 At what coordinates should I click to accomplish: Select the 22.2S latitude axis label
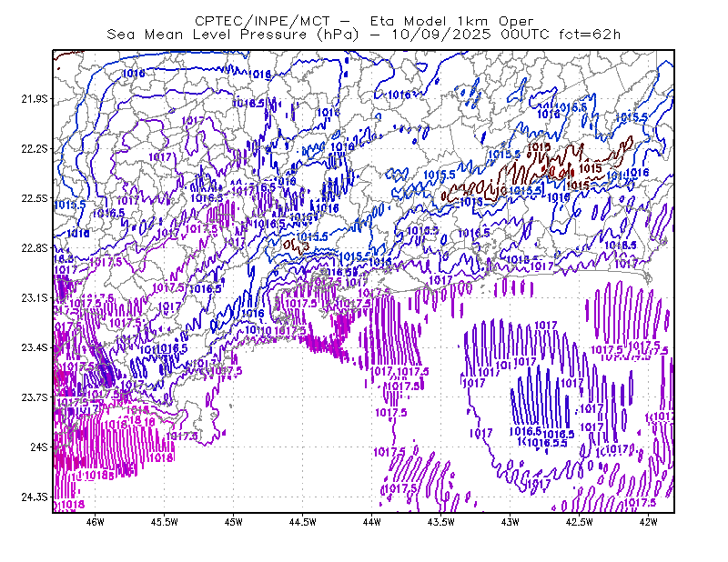pyautogui.click(x=35, y=148)
